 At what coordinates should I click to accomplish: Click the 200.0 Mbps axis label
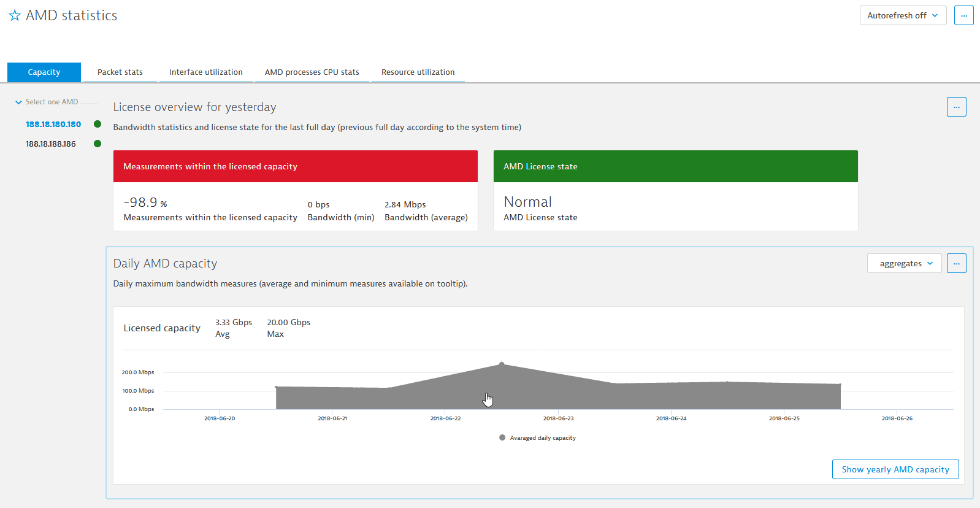point(138,372)
